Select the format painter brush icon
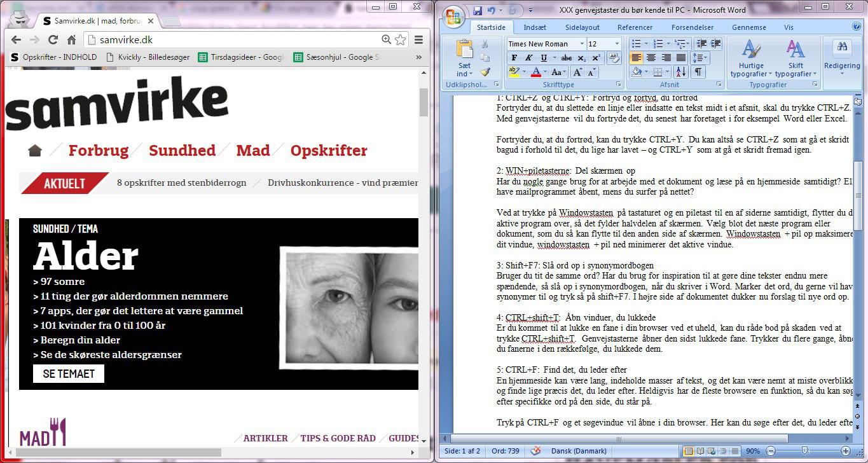 pos(485,71)
